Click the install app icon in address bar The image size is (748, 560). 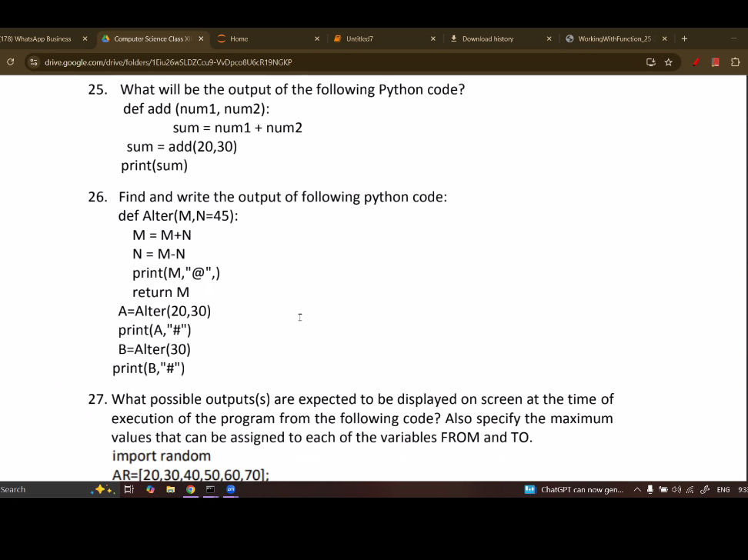651,62
